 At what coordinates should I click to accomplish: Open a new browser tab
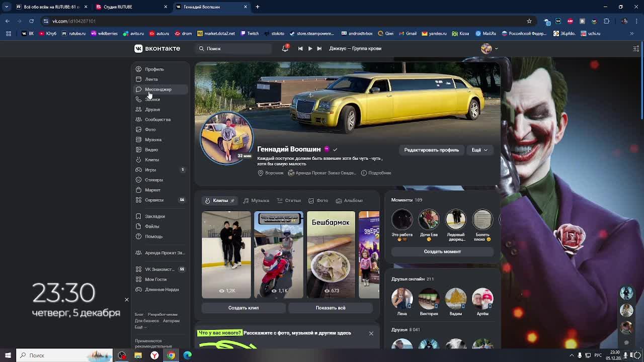point(258,7)
